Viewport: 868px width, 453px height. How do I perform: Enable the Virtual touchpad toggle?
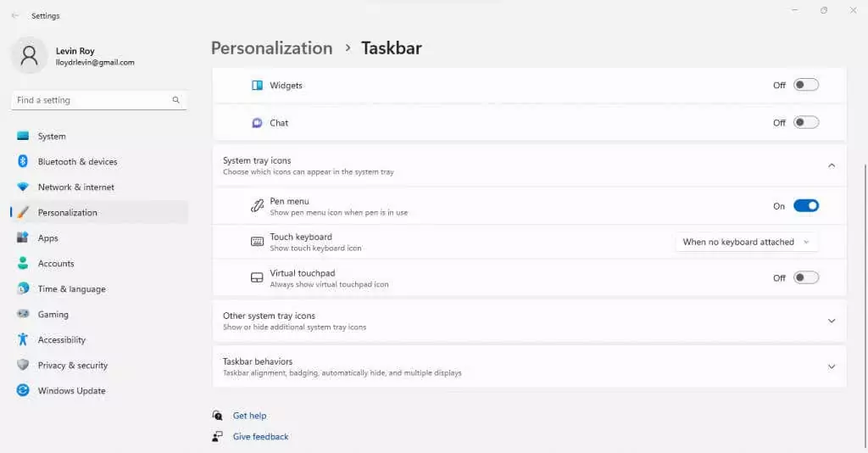click(805, 277)
